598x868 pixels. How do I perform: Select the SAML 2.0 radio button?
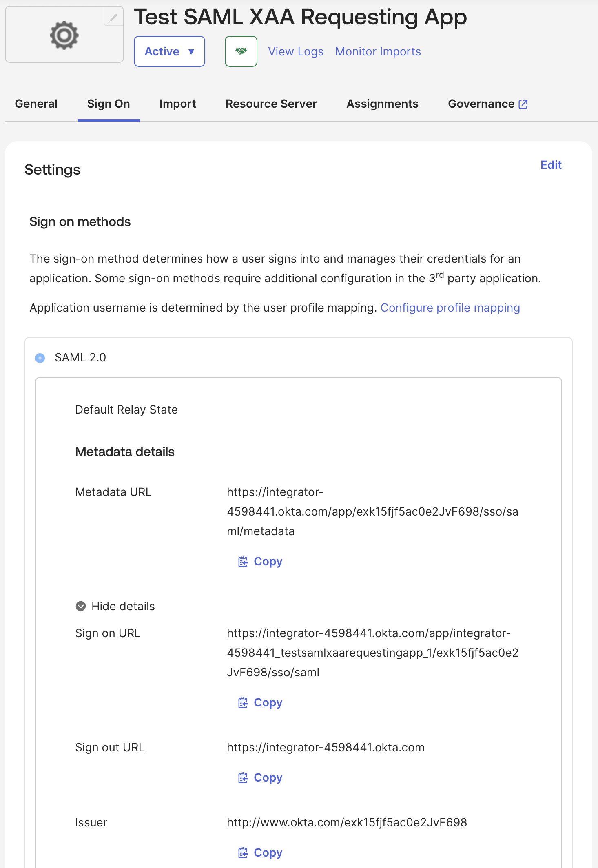pos(40,358)
